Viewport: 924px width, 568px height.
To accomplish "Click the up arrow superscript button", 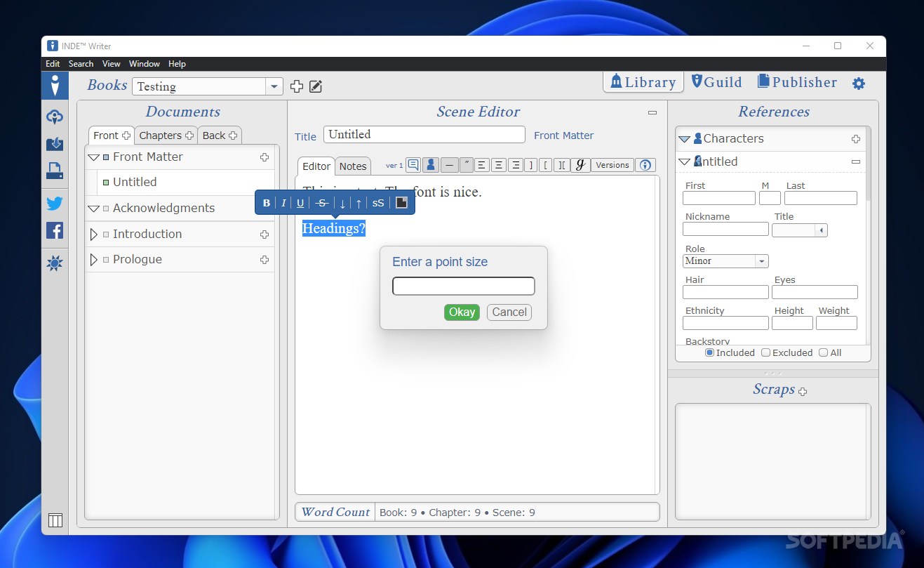I will [359, 203].
